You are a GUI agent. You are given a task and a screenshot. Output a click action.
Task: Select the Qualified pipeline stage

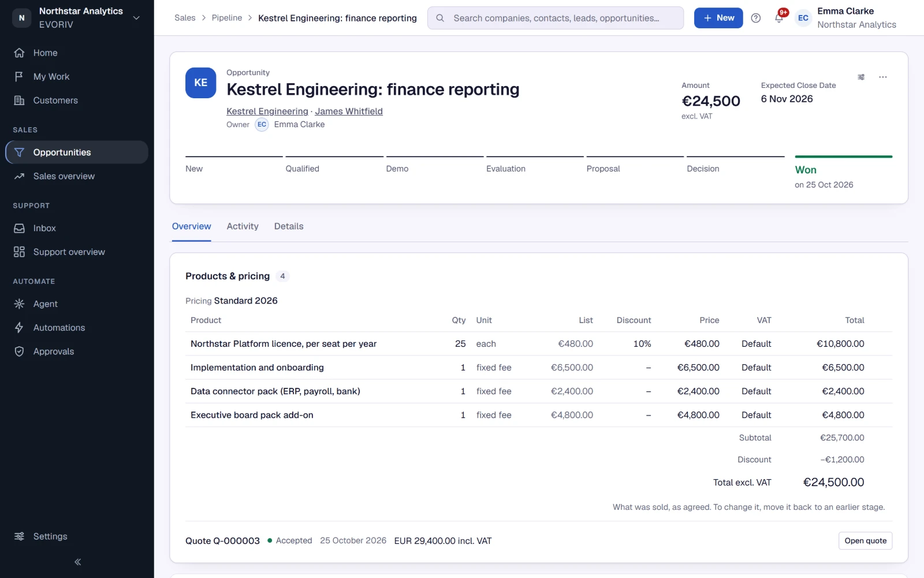(334, 165)
